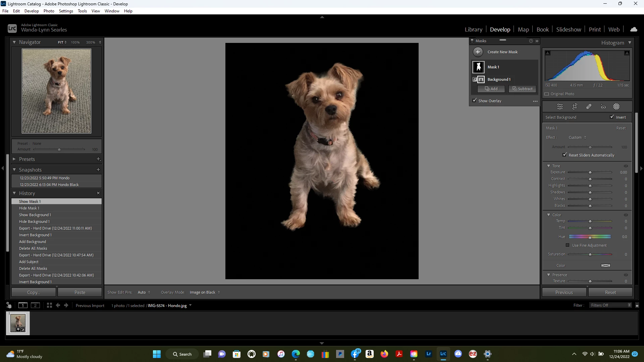Image resolution: width=644 pixels, height=362 pixels.
Task: Click the Subtract mask button
Action: tap(522, 89)
